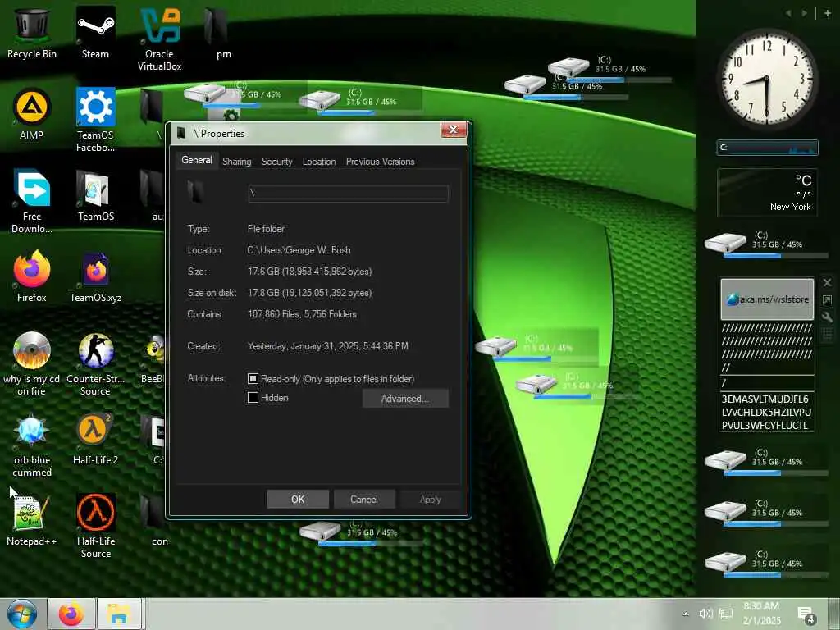Open the Security tab

(277, 162)
